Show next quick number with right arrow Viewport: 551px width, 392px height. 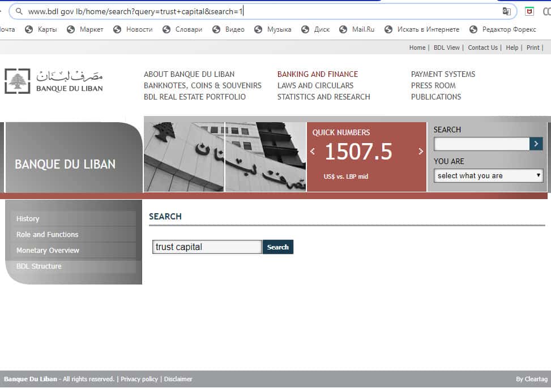421,151
